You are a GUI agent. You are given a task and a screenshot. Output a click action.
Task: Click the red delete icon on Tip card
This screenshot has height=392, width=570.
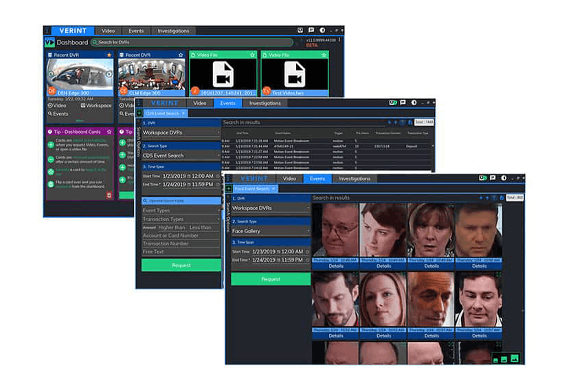(109, 195)
